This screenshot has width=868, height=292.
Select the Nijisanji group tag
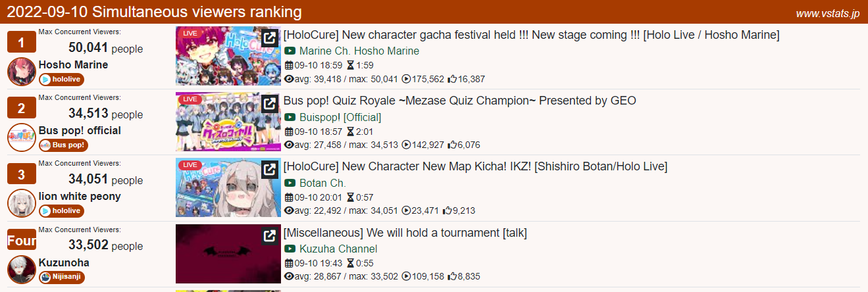coord(62,277)
